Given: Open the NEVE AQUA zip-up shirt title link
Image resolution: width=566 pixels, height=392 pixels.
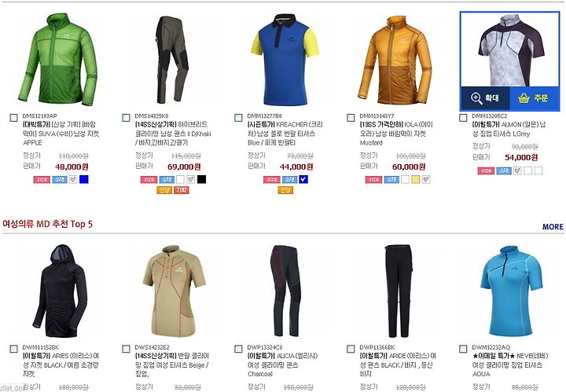Looking at the screenshot, I should click(509, 365).
